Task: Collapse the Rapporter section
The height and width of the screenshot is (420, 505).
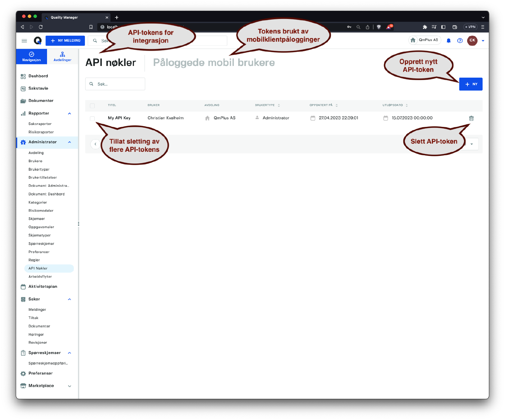Action: click(x=69, y=114)
